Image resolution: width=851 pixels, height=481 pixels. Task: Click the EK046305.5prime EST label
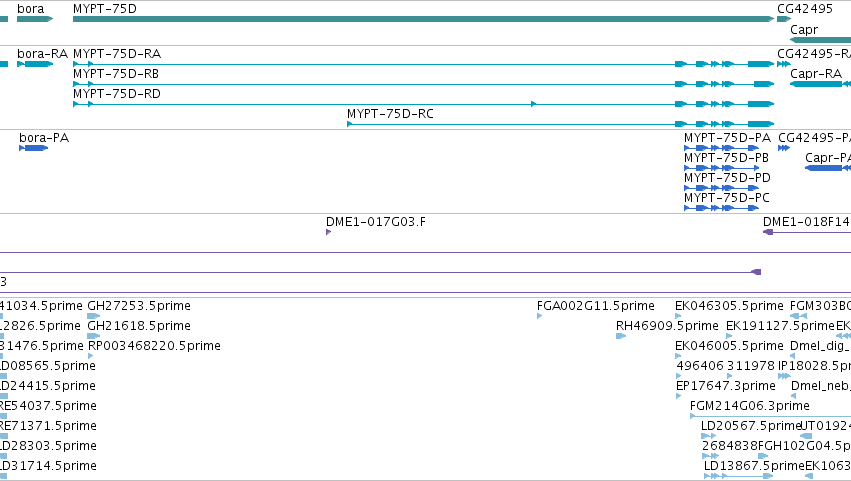(729, 306)
